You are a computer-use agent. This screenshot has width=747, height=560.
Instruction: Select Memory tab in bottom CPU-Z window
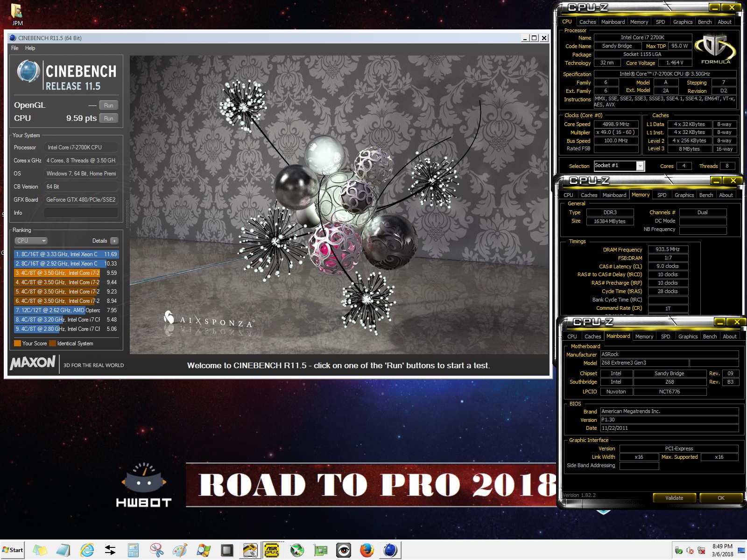click(644, 336)
